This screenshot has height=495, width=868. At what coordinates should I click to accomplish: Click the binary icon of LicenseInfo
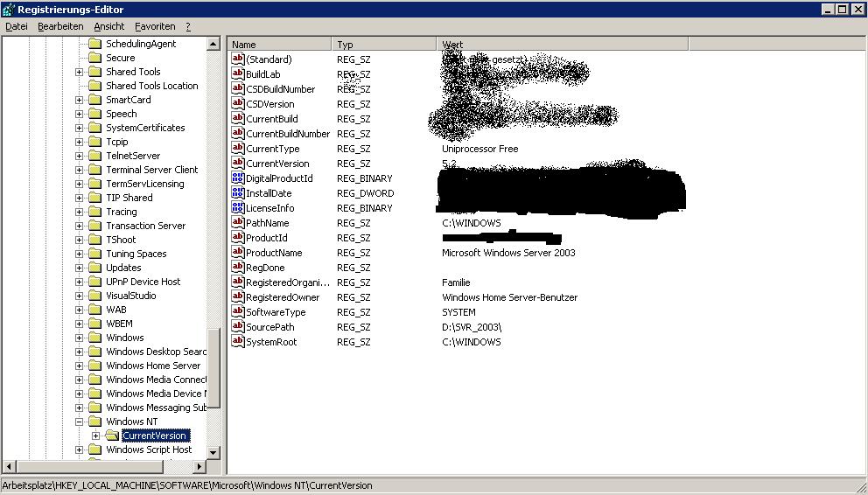[237, 208]
